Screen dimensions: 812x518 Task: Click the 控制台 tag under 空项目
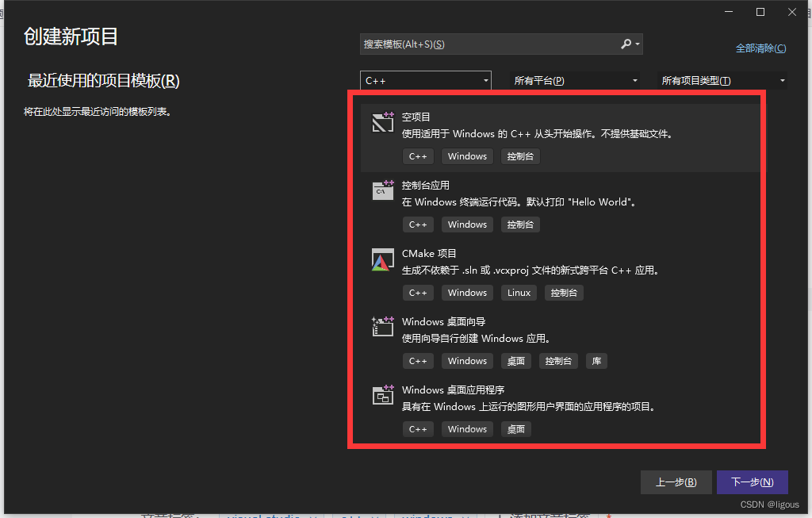pos(520,156)
